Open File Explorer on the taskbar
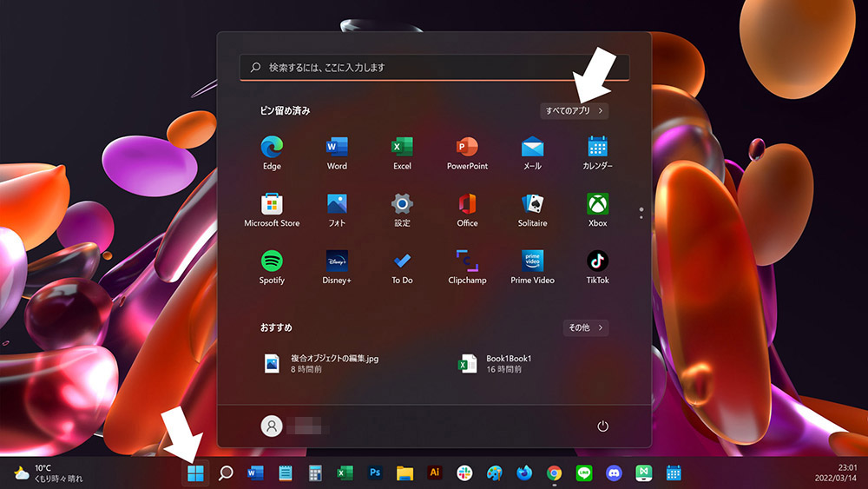The width and height of the screenshot is (868, 489). (404, 473)
